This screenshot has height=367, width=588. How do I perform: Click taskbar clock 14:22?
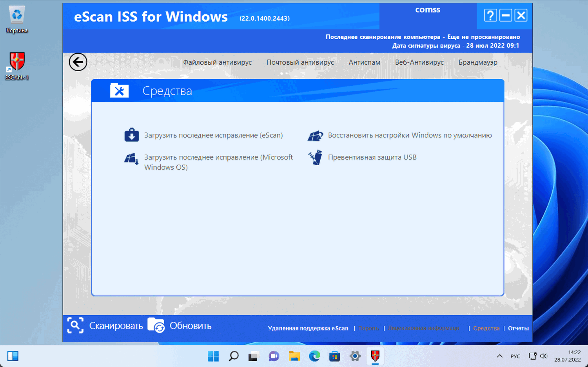pyautogui.click(x=568, y=356)
